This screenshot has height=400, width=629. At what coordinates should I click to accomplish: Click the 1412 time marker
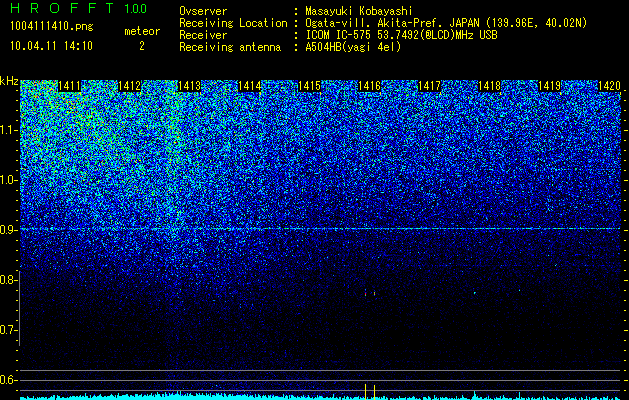130,86
